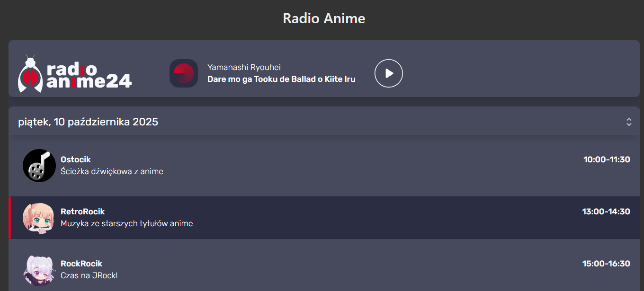The height and width of the screenshot is (291, 644).
Task: Open the RockRocik show name
Action: click(x=81, y=264)
